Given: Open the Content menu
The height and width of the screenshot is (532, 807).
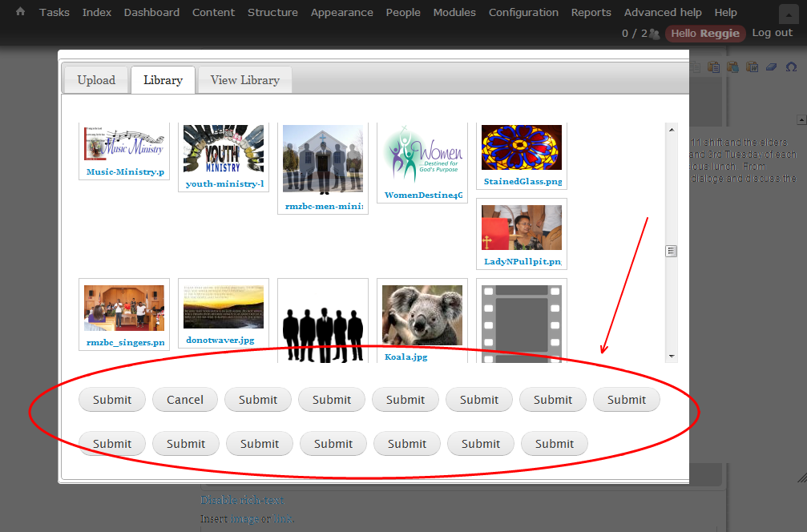Looking at the screenshot, I should point(213,12).
